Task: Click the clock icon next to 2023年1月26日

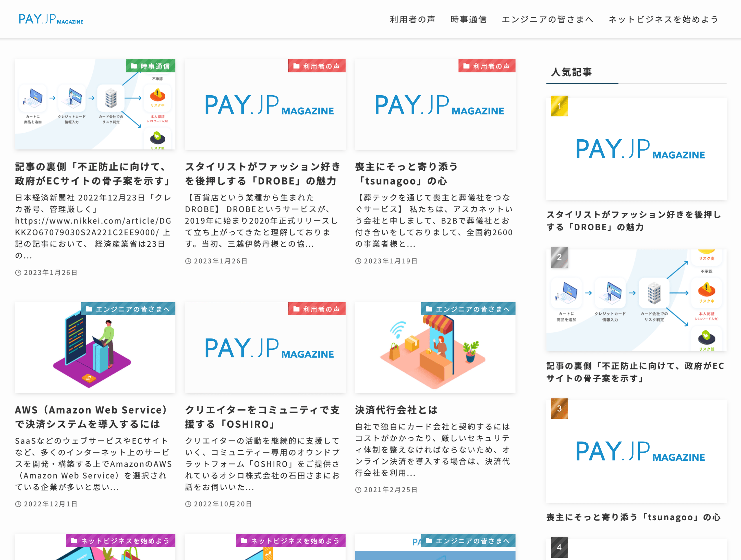Action: tap(18, 272)
